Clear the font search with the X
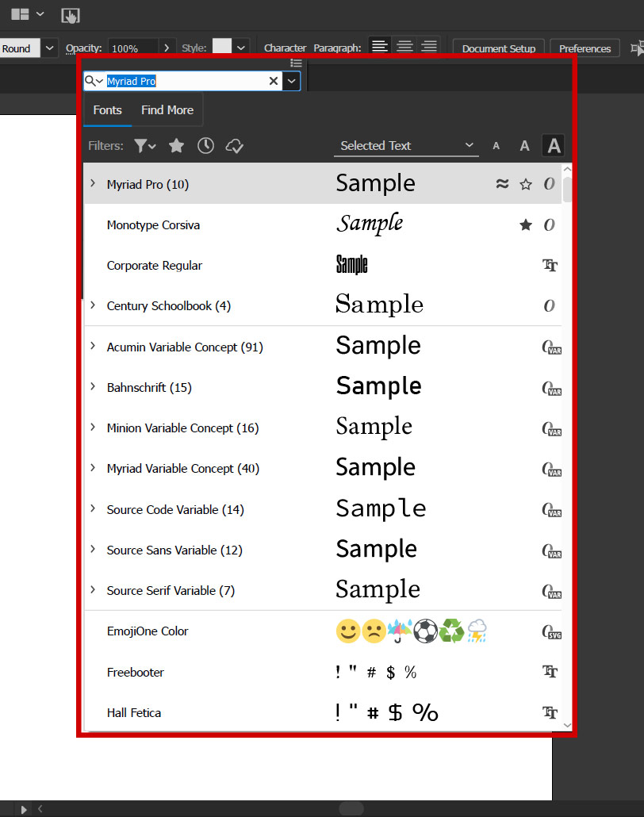 pos(273,81)
